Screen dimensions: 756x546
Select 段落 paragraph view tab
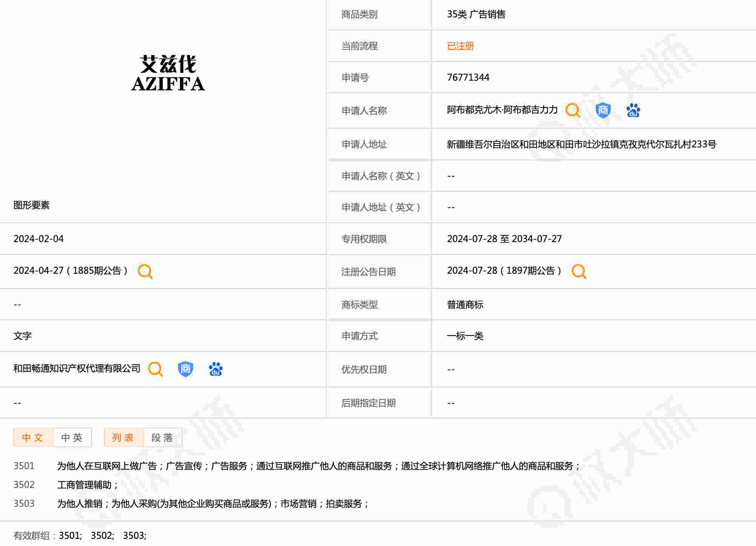163,437
